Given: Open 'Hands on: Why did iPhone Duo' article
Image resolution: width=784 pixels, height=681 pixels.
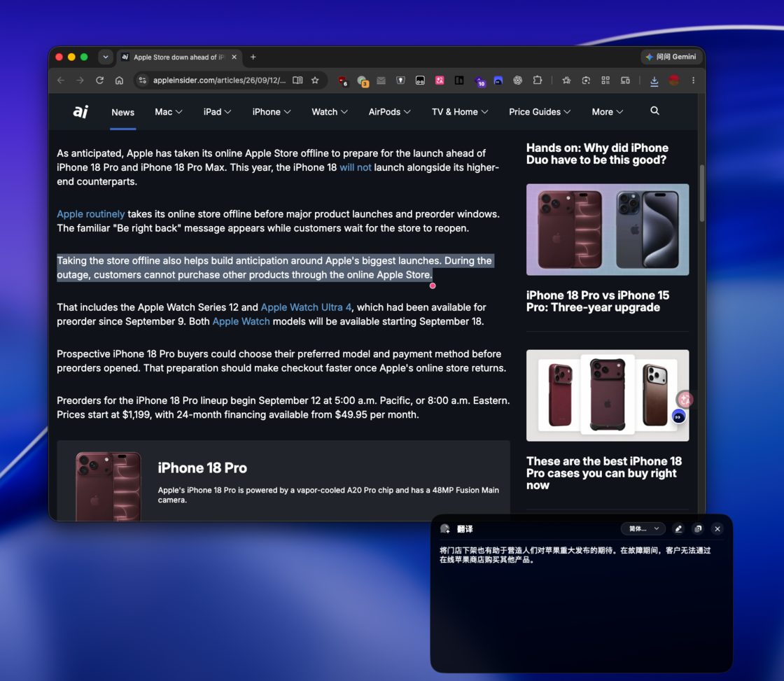Looking at the screenshot, I should click(x=597, y=154).
